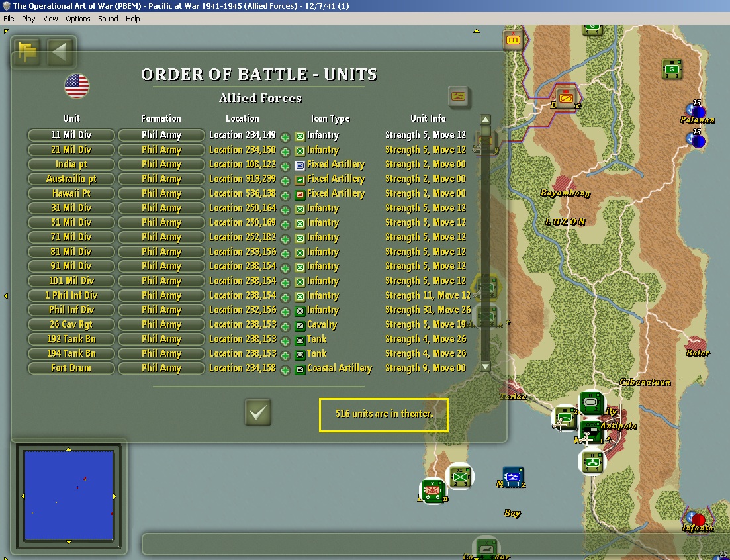
Task: Open the Help menu
Action: [132, 19]
